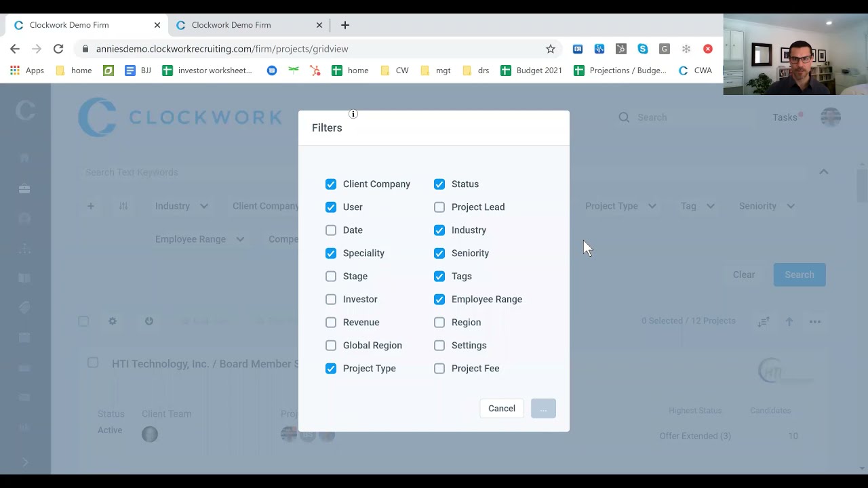
Task: Enable the Stage filter checkbox
Action: (331, 277)
